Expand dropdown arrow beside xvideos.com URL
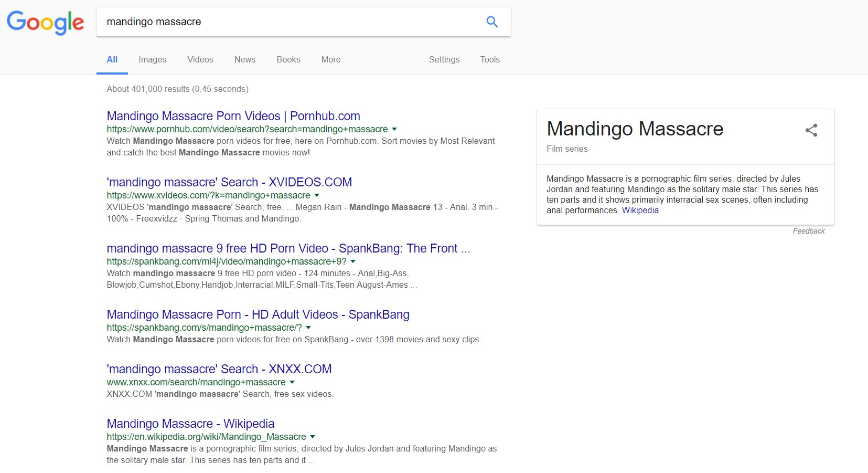 (x=317, y=195)
